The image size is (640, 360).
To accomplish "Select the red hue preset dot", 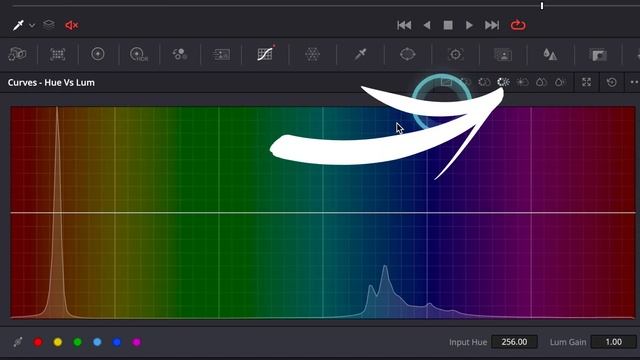I will tap(38, 342).
